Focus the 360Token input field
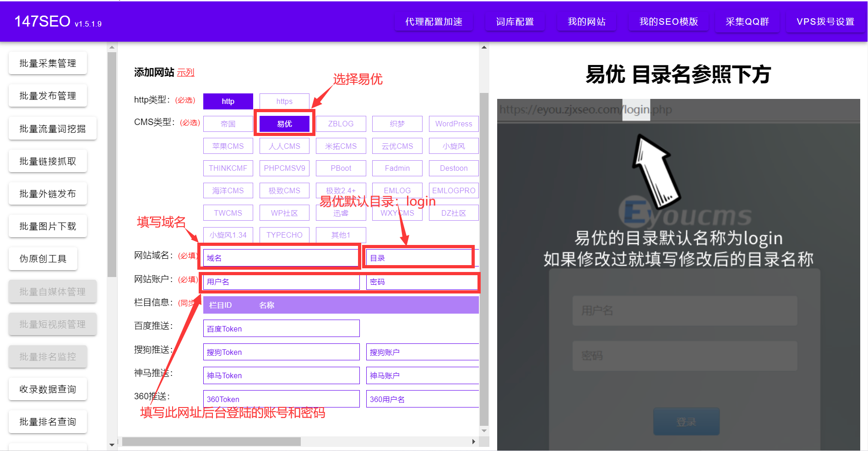This screenshot has height=451, width=868. [x=281, y=399]
